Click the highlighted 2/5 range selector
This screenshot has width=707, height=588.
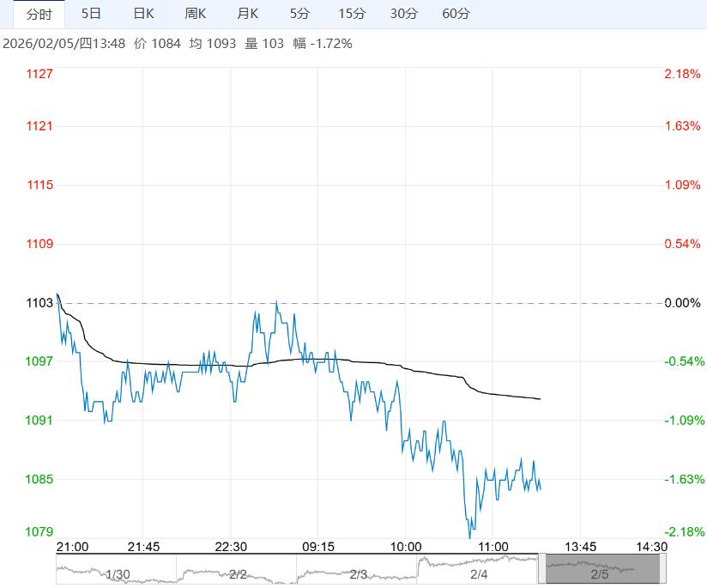click(x=600, y=571)
